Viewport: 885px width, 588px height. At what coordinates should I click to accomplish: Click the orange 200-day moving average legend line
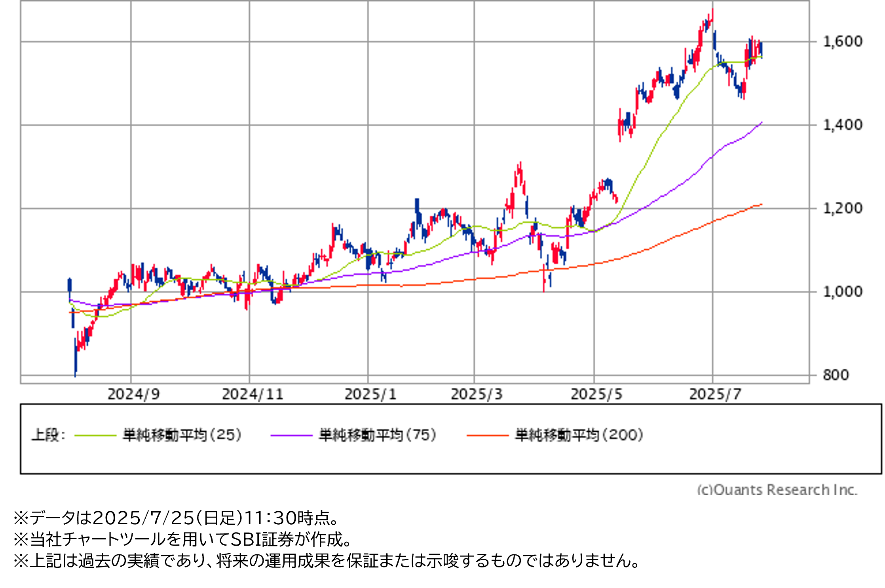tap(488, 436)
